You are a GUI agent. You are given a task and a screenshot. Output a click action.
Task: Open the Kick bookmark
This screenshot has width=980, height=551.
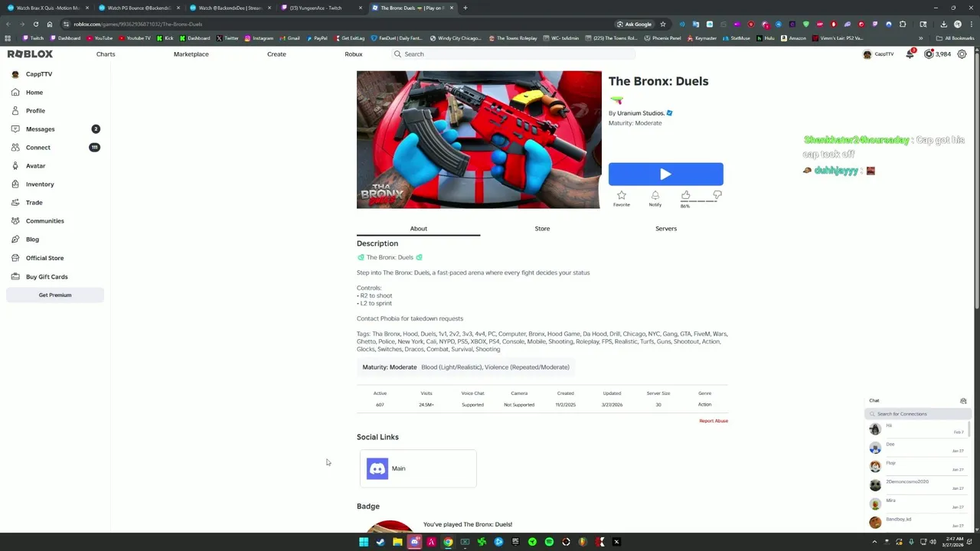pos(165,38)
